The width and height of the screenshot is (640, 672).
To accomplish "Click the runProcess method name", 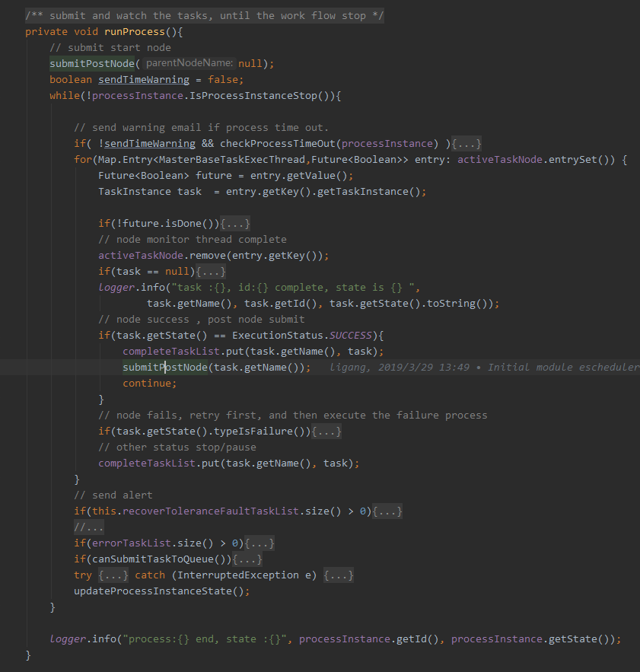I will [135, 32].
